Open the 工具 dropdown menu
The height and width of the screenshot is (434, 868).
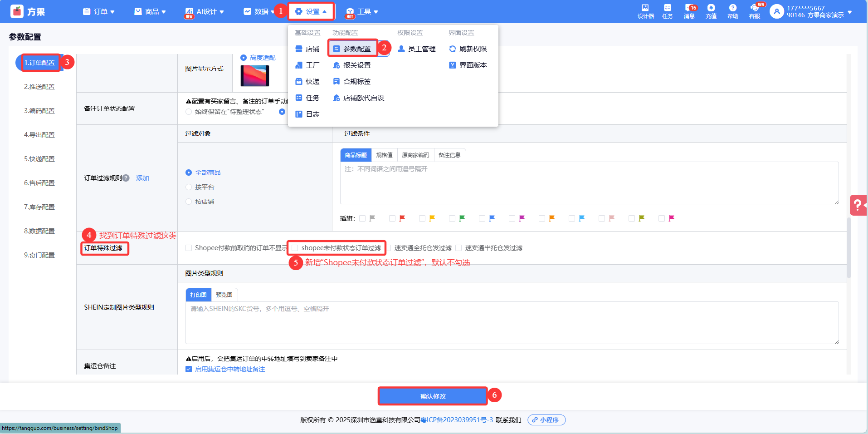click(x=362, y=12)
